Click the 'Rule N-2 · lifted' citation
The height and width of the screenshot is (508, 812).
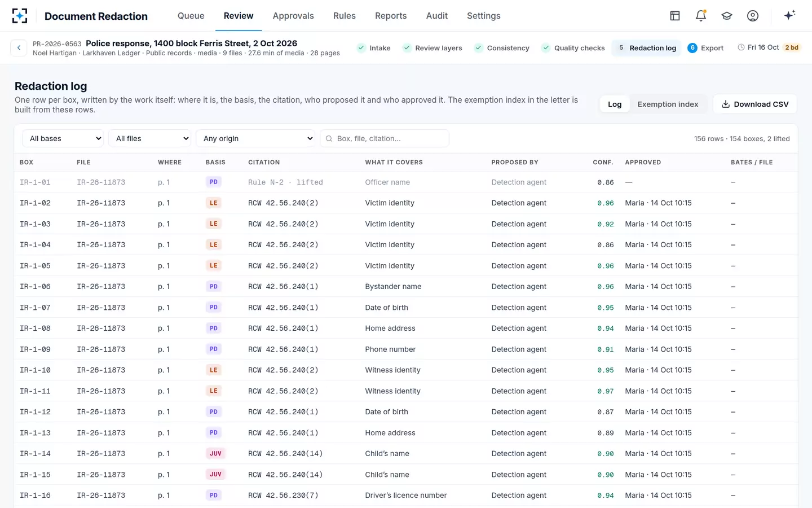(285, 182)
